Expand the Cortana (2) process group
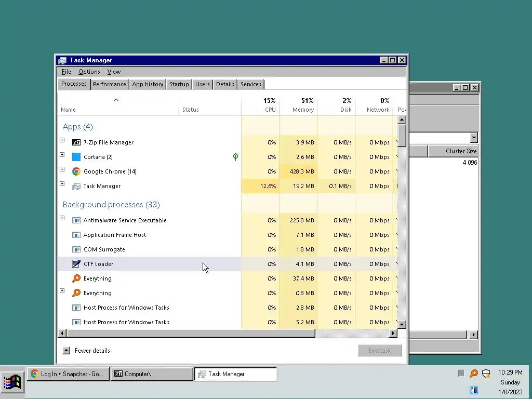The image size is (532, 399). click(x=62, y=155)
